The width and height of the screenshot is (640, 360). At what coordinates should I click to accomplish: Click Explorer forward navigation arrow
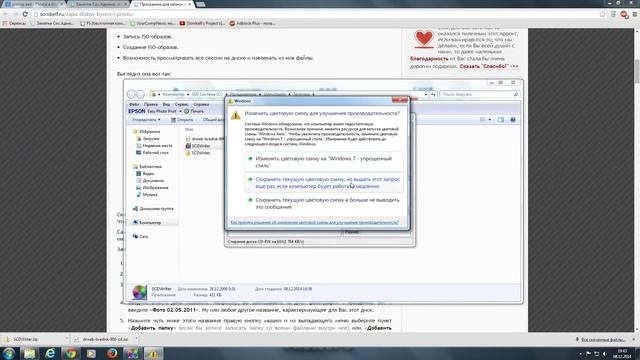[140, 94]
